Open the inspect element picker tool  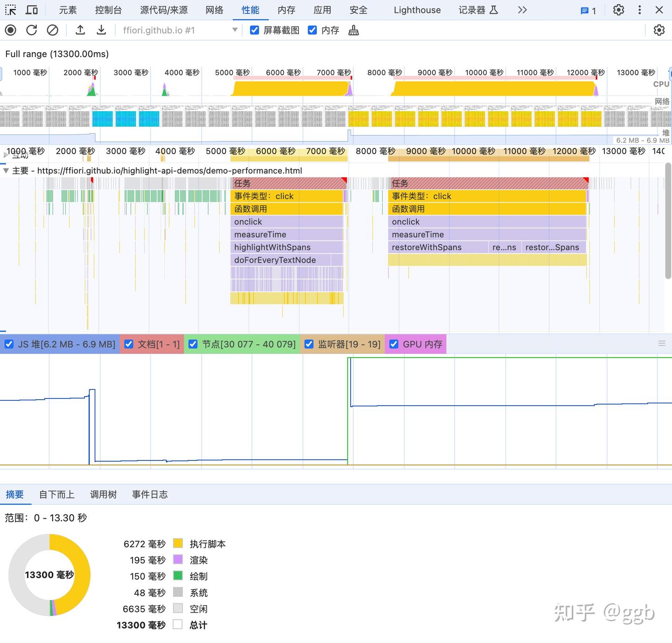(x=10, y=10)
